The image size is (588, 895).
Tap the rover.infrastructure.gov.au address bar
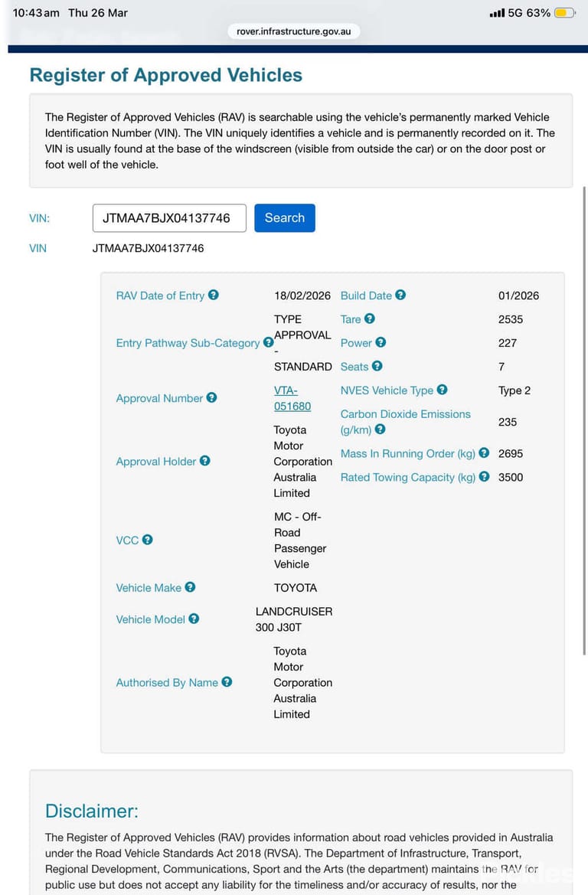tap(294, 31)
